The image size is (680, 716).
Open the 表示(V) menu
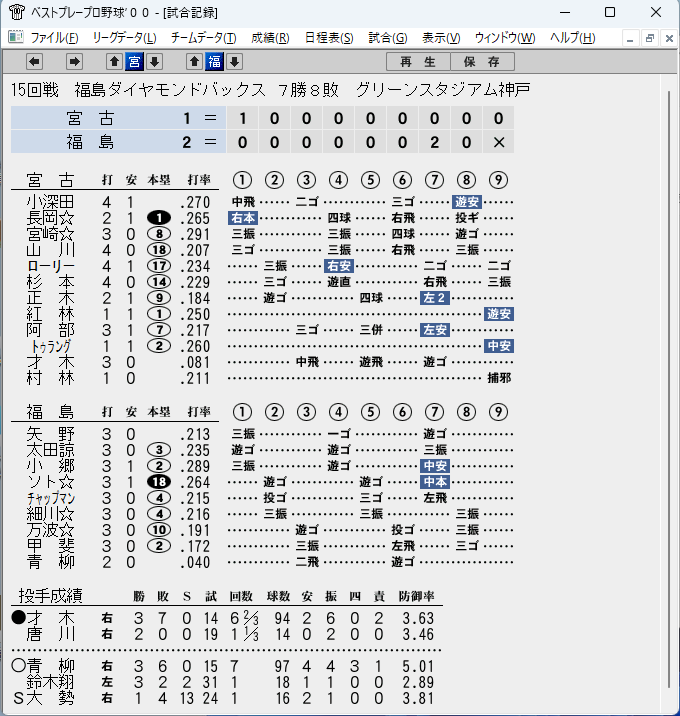pos(441,37)
